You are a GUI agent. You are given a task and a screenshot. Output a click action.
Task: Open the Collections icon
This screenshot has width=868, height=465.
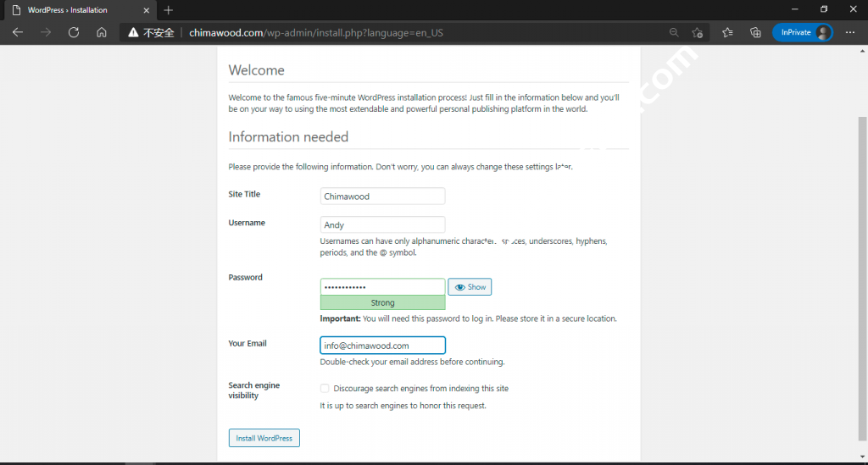coord(755,32)
